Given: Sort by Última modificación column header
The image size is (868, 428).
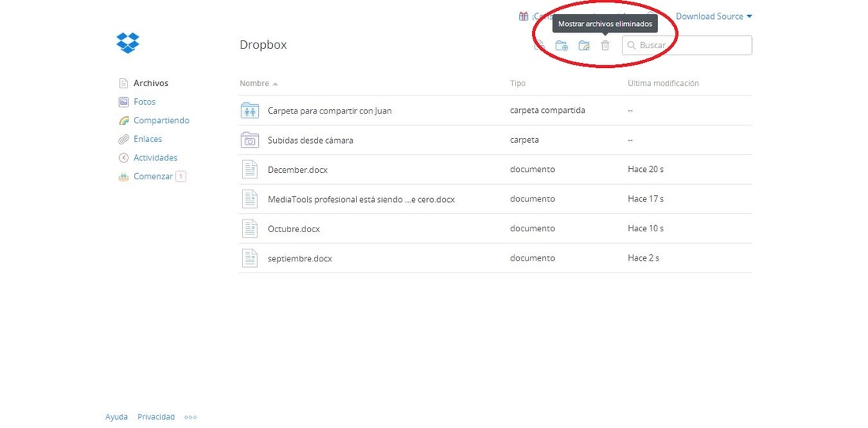Looking at the screenshot, I should coord(663,83).
